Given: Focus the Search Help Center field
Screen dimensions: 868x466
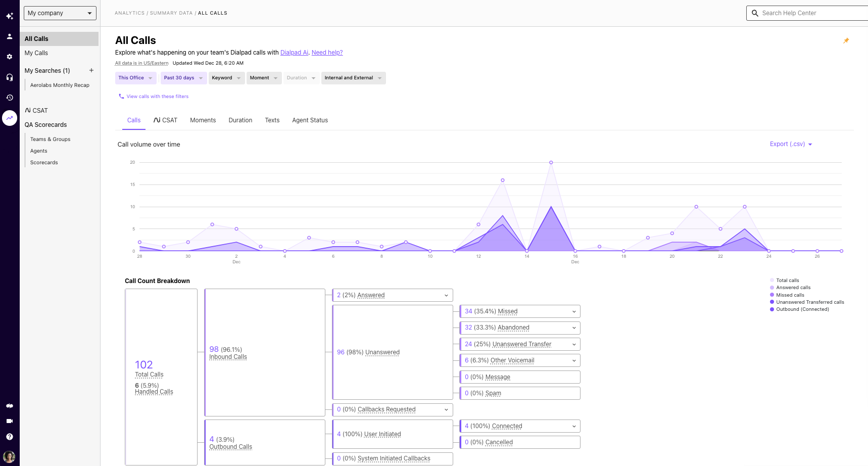Looking at the screenshot, I should 807,13.
